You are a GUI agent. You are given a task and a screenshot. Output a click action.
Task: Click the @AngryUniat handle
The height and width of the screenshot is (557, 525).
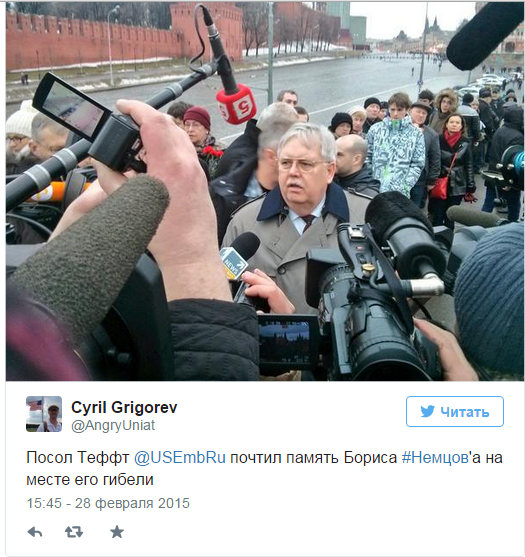click(113, 425)
